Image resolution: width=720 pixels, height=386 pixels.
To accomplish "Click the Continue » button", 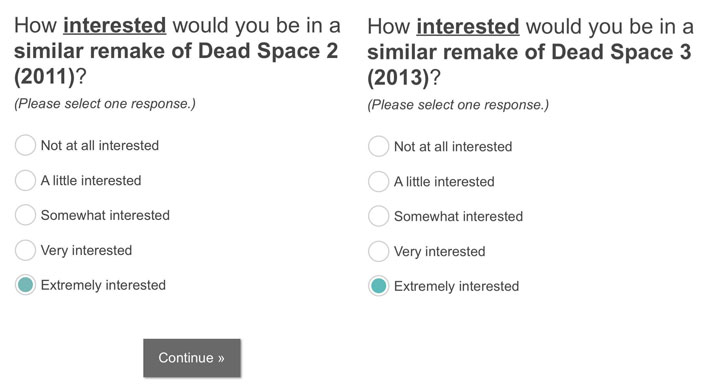I will click(x=192, y=358).
